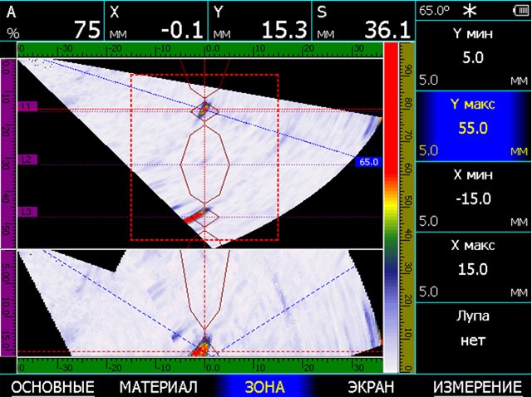Go to the ИЗМЕРЕНИЕ tab

coord(477,387)
